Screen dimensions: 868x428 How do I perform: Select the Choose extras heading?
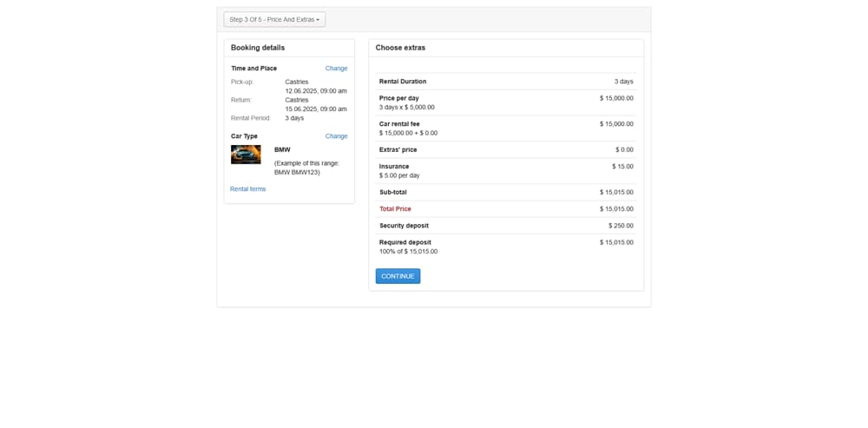pyautogui.click(x=400, y=48)
